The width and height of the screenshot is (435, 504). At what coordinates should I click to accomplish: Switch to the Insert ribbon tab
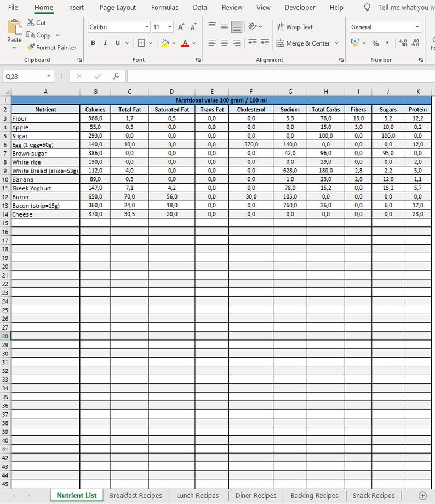[x=76, y=7]
